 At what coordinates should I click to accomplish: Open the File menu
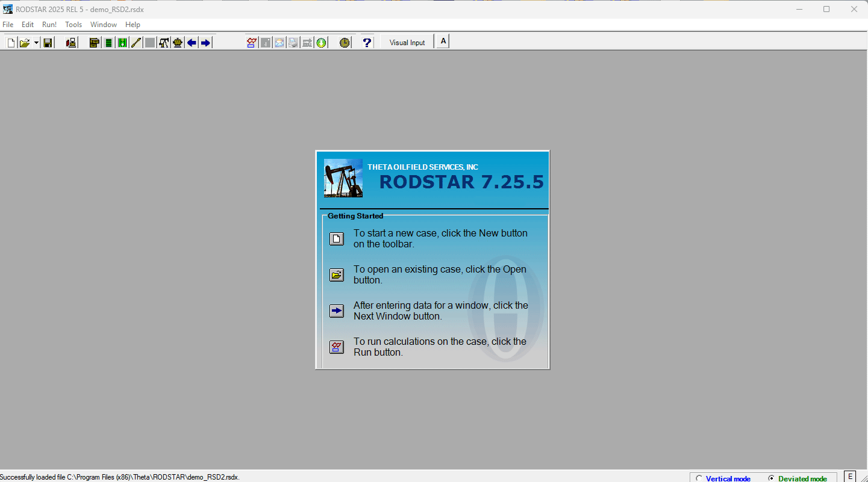[x=8, y=25]
